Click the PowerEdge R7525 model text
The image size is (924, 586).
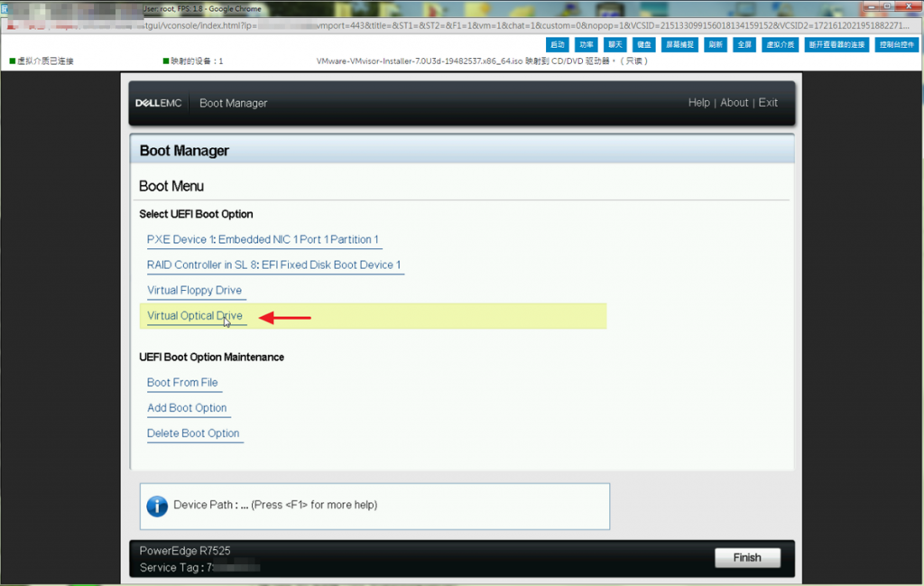tap(185, 551)
